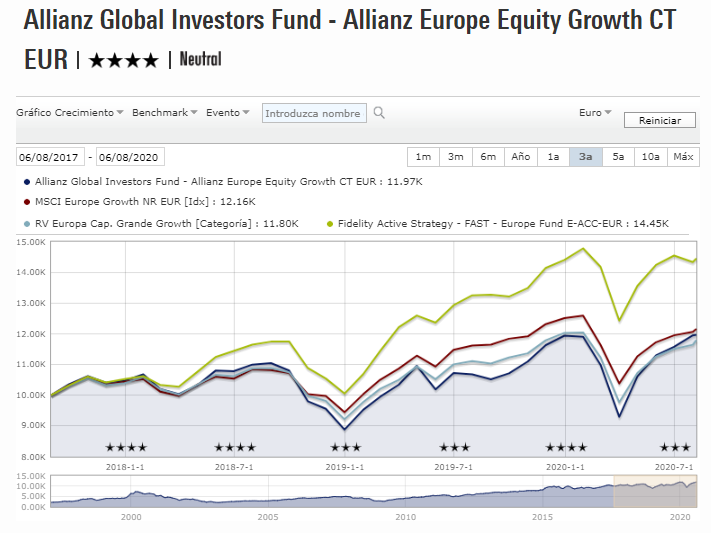Open the Gráfico Crecimiento dropdown
Screen dimensions: 711x533
tap(70, 113)
